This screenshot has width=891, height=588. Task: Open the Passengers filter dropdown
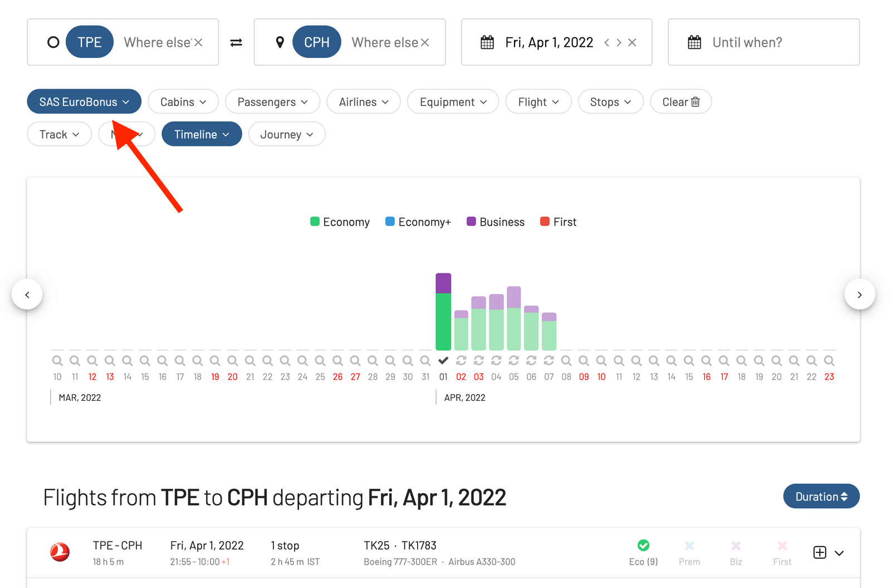(x=272, y=101)
